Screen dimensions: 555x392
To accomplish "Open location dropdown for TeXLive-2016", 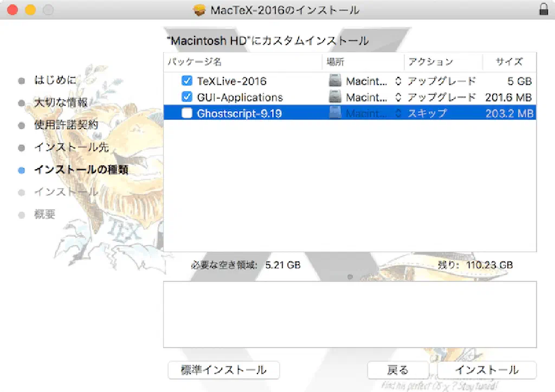I will (x=397, y=81).
